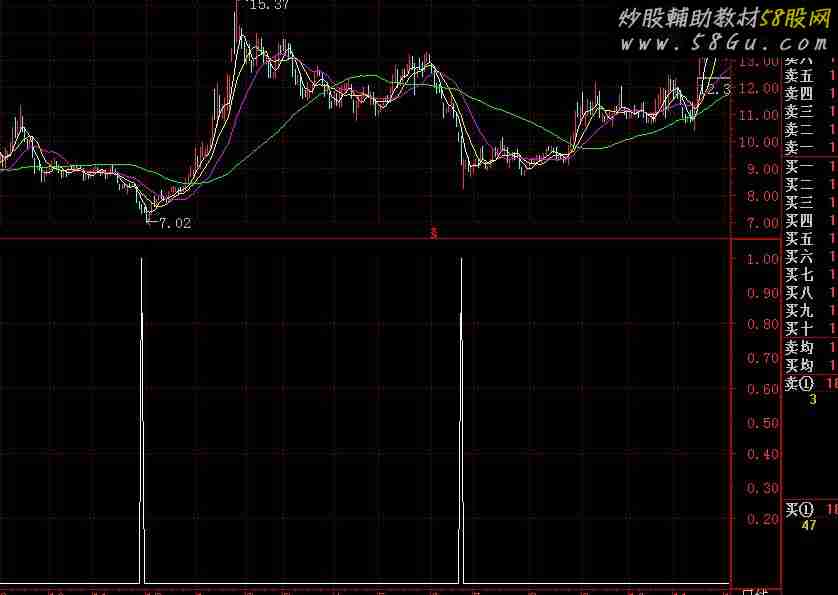
Task: Click the 0.40 indicator axis label
Action: [763, 454]
